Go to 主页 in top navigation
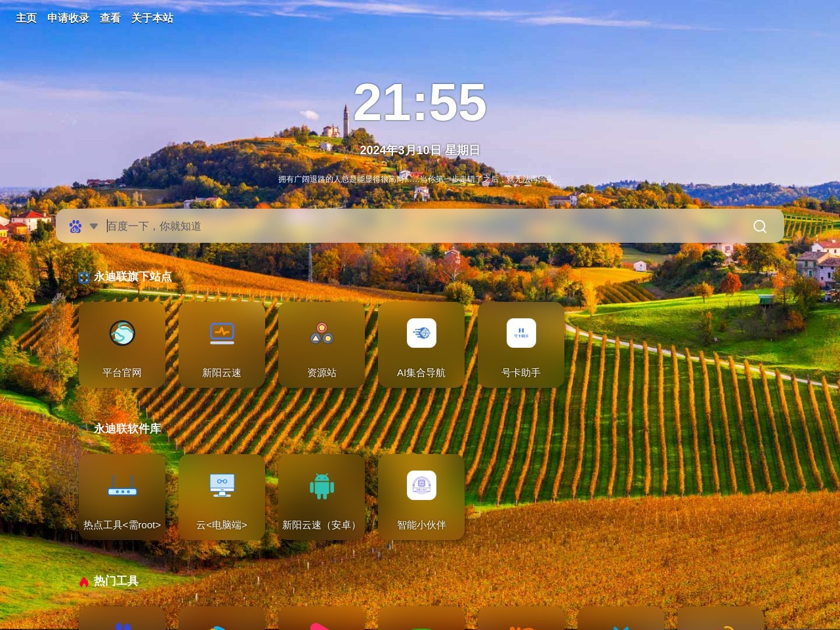Screen dimensions: 840x630 pos(26,18)
